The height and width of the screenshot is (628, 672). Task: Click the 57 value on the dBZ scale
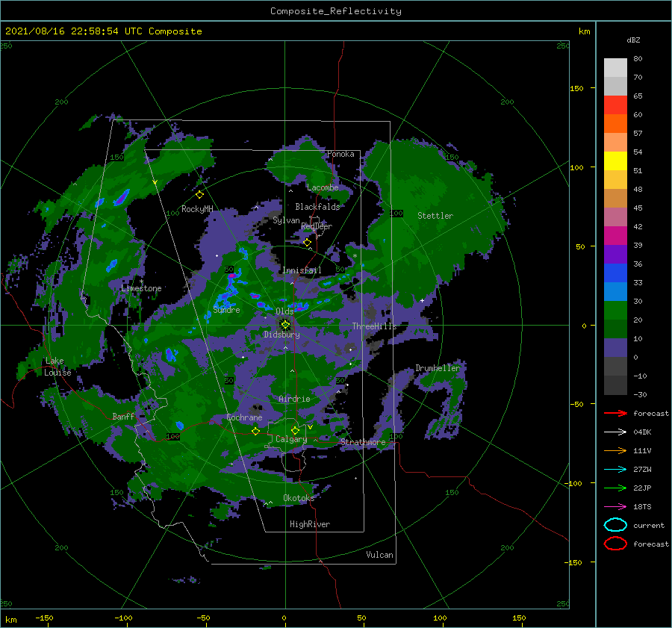(x=638, y=134)
